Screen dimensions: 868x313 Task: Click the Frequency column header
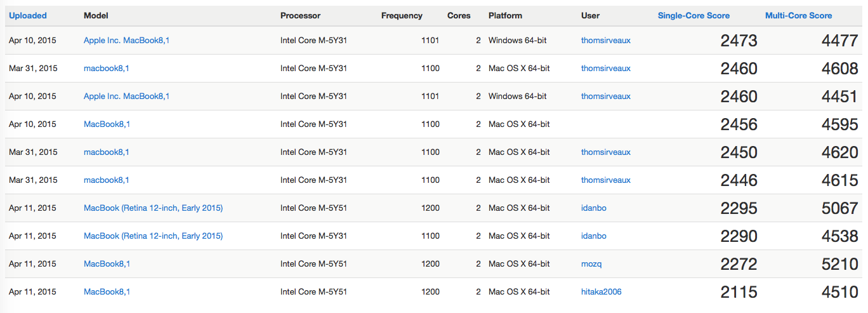tap(402, 15)
